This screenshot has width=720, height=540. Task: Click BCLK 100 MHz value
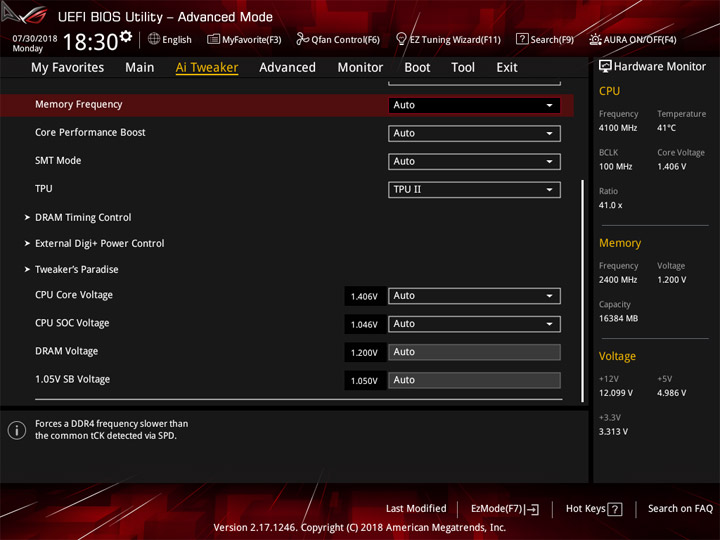[x=615, y=167]
